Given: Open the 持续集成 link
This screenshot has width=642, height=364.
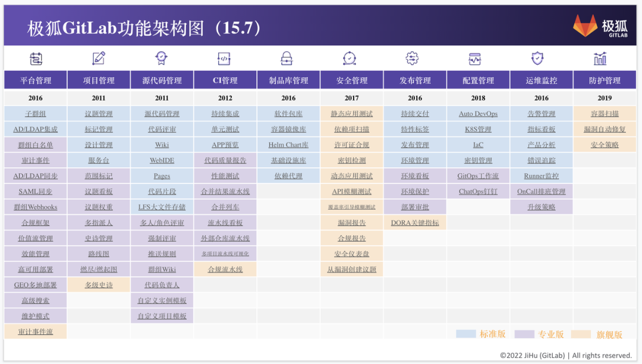Looking at the screenshot, I should point(225,113).
